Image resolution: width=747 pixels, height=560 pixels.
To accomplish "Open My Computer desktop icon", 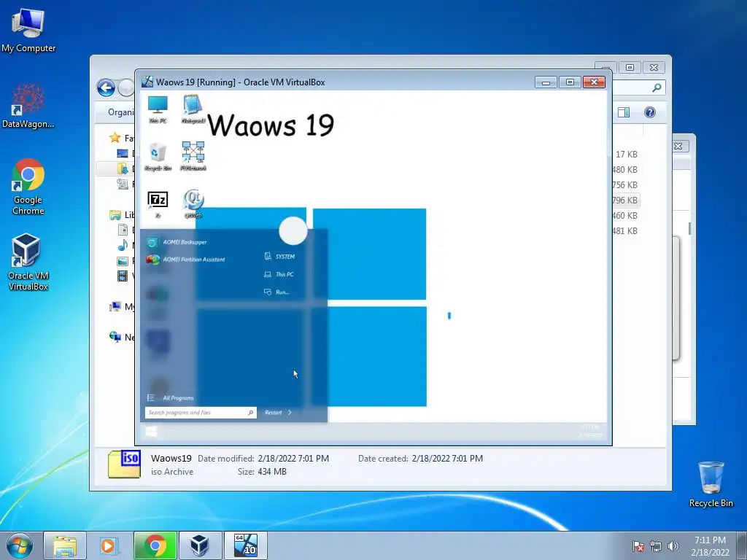I will click(28, 30).
